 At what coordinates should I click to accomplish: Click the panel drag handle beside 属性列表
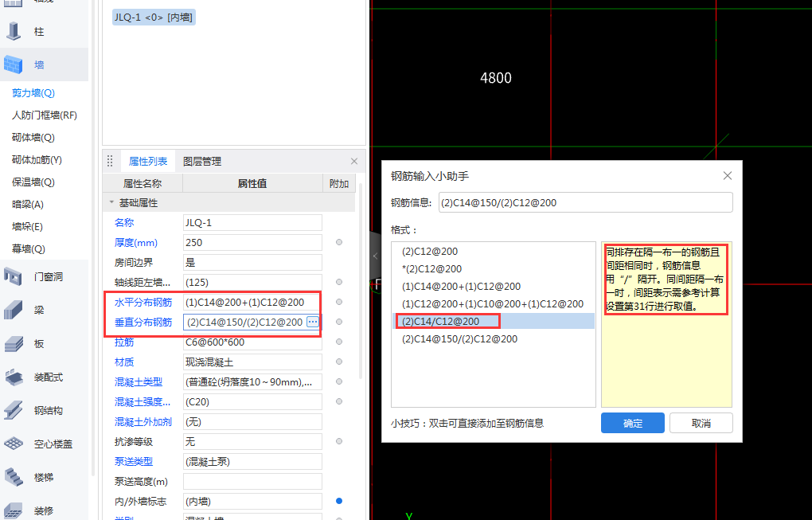tap(110, 161)
